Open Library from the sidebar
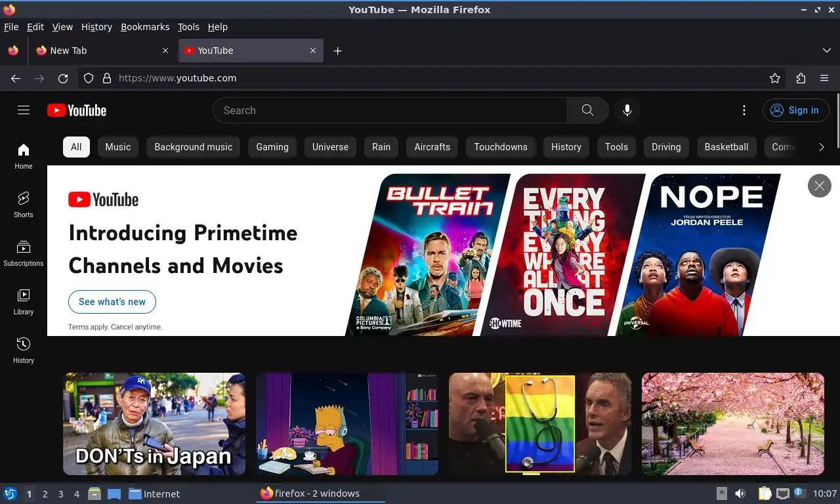 pos(24,302)
